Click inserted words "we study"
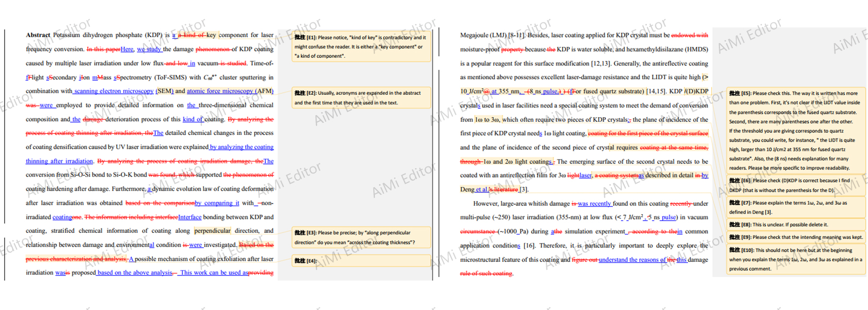Screen dimensions: 868x310 [149, 49]
